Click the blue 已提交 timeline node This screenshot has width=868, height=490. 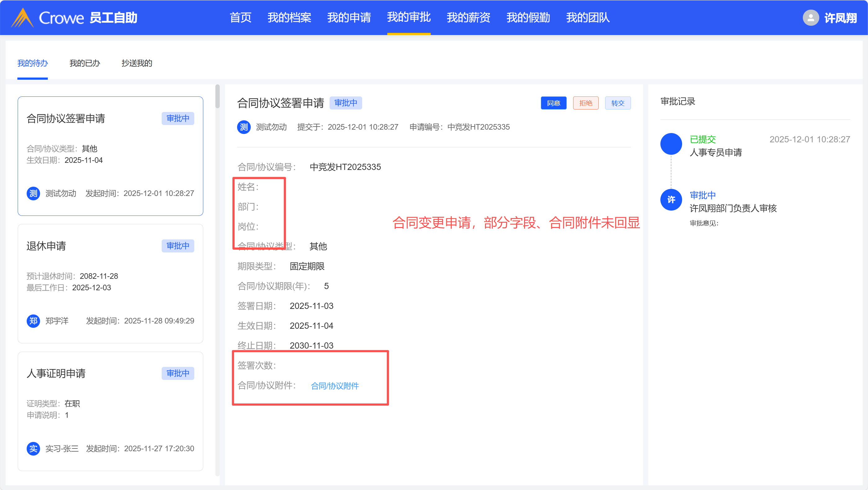coord(671,144)
